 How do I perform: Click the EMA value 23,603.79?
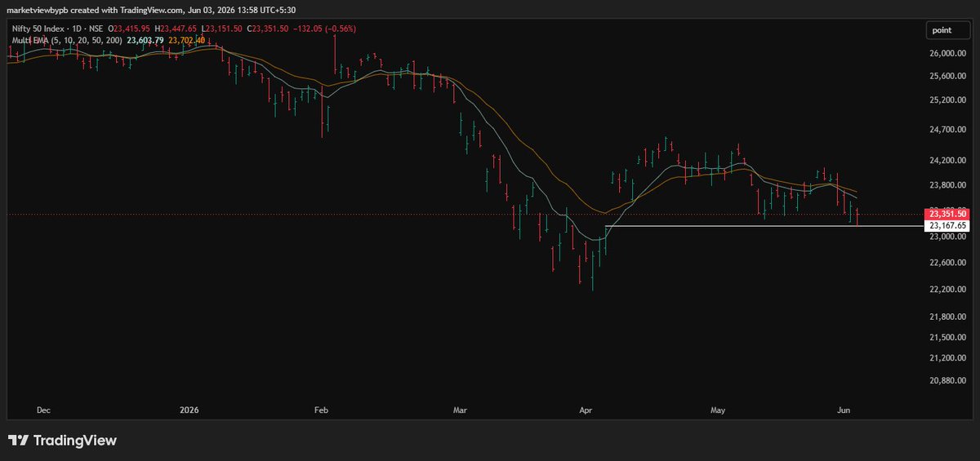145,39
